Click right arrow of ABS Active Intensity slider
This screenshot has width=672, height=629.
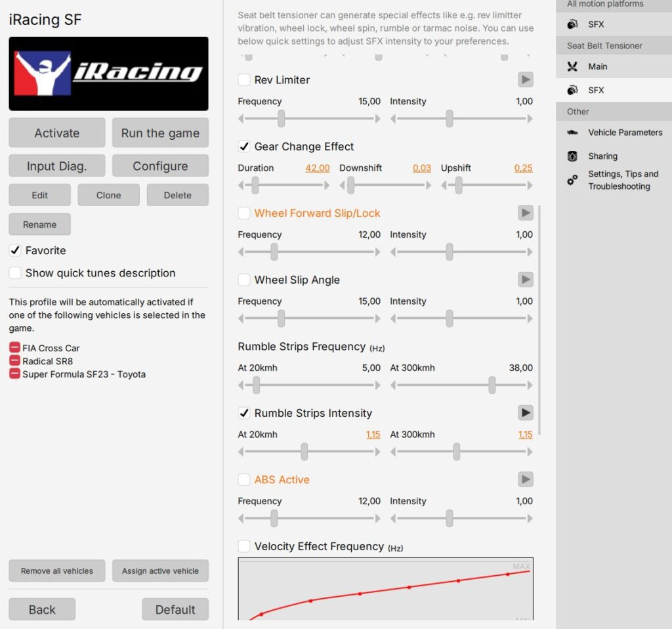click(x=530, y=519)
